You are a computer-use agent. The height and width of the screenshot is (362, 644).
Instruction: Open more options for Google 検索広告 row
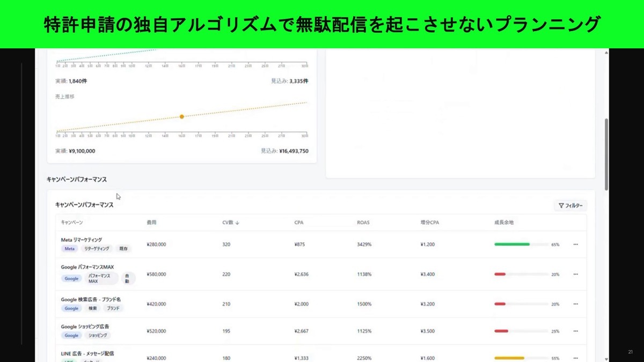click(575, 304)
